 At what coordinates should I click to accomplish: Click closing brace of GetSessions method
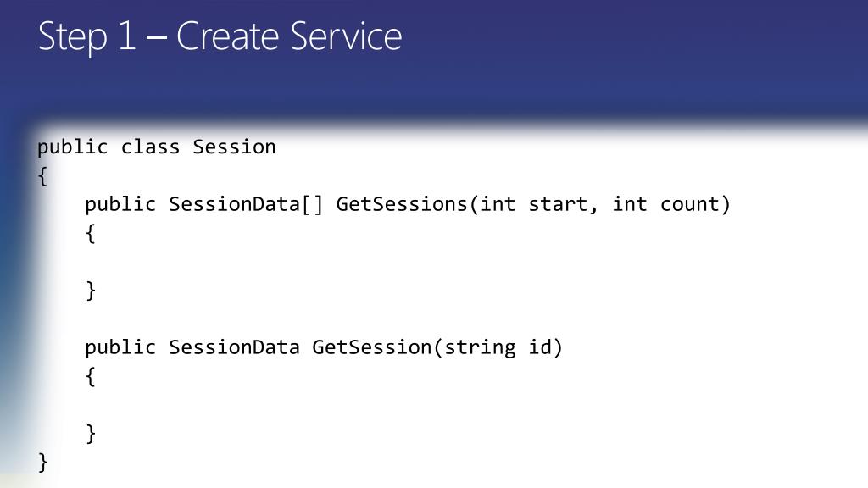coord(90,291)
